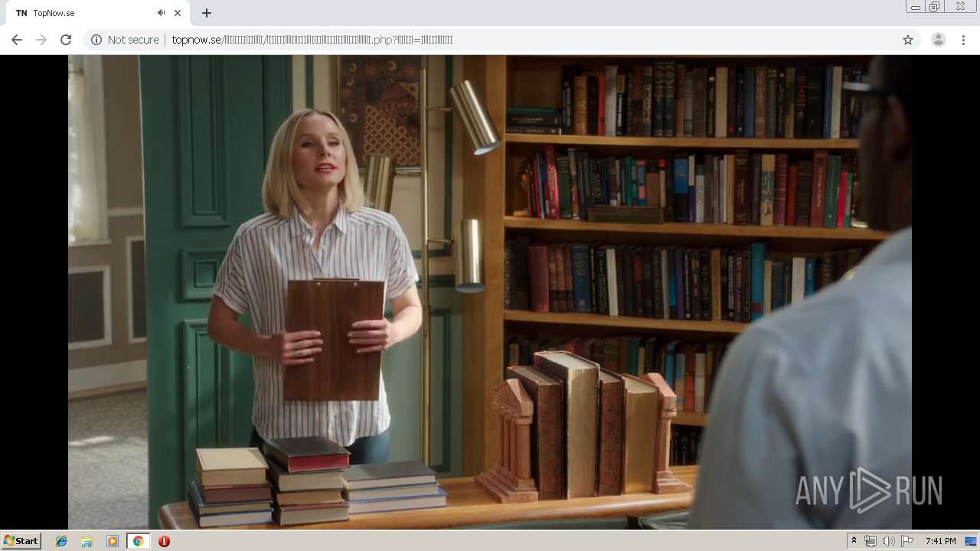
Task: Switch to the Chrome taskbar button
Action: point(138,541)
